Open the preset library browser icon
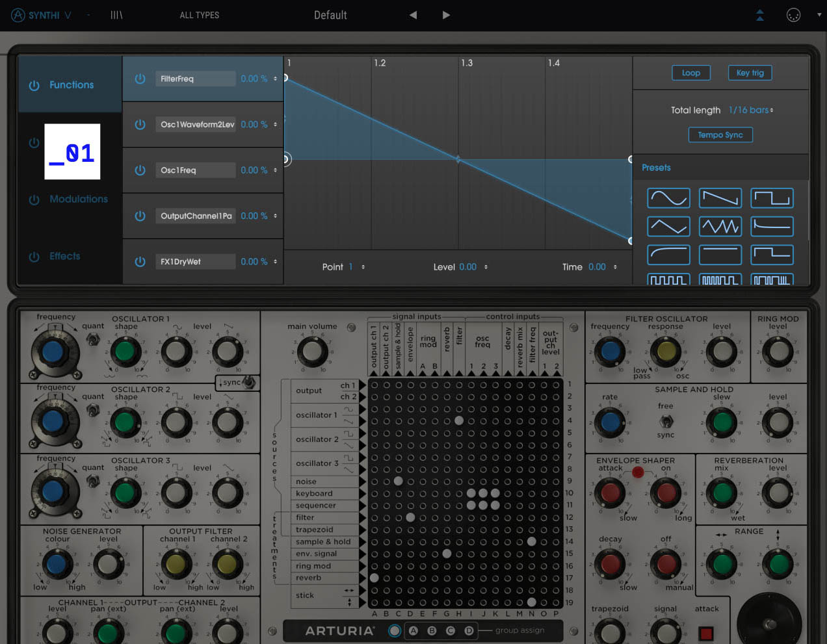Image resolution: width=827 pixels, height=644 pixels. tap(116, 15)
